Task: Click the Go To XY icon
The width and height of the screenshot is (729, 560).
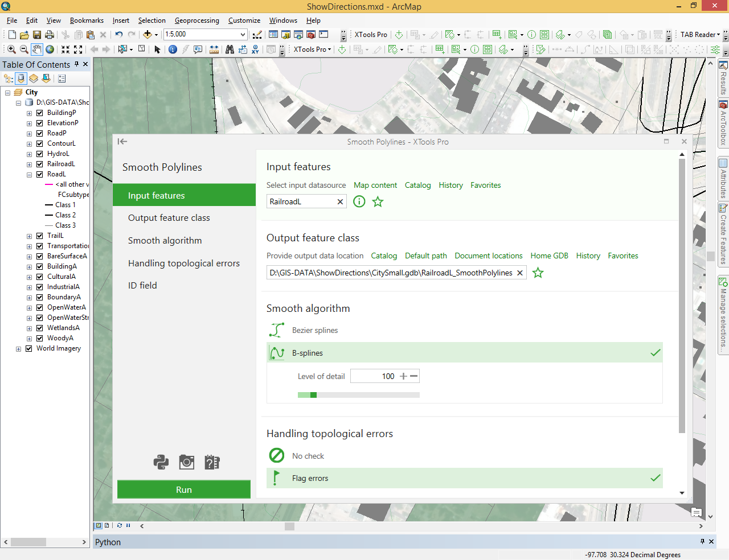Action: pos(255,50)
